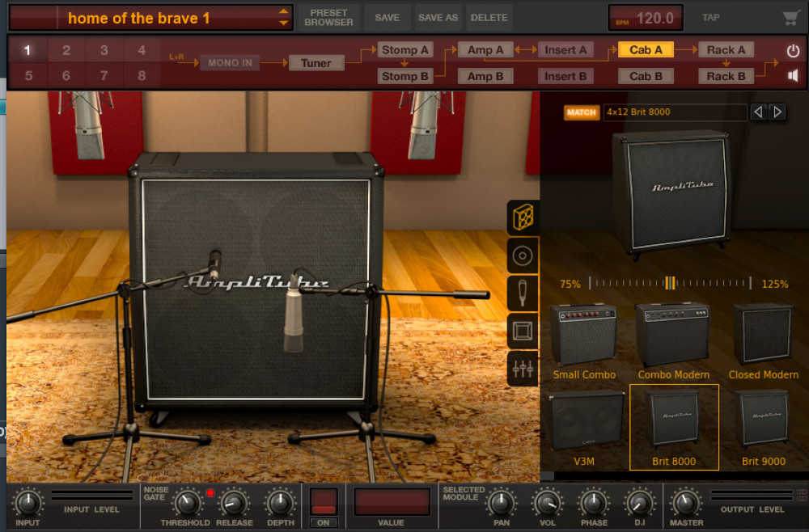
Task: Click the SAVE preset button
Action: [x=387, y=18]
